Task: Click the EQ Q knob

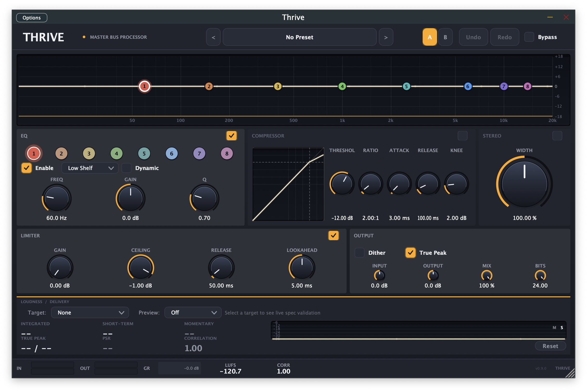Action: point(205,199)
